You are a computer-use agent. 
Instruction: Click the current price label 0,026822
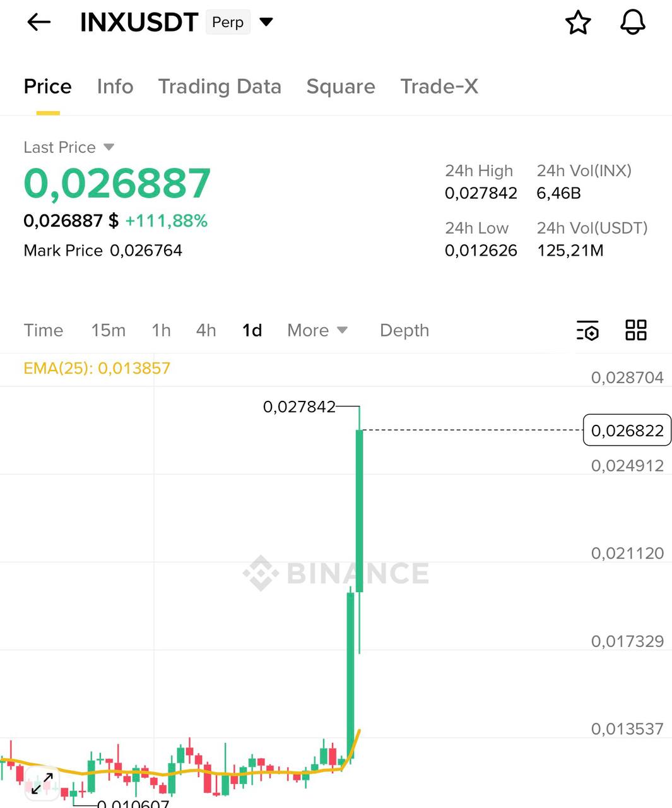coord(627,431)
